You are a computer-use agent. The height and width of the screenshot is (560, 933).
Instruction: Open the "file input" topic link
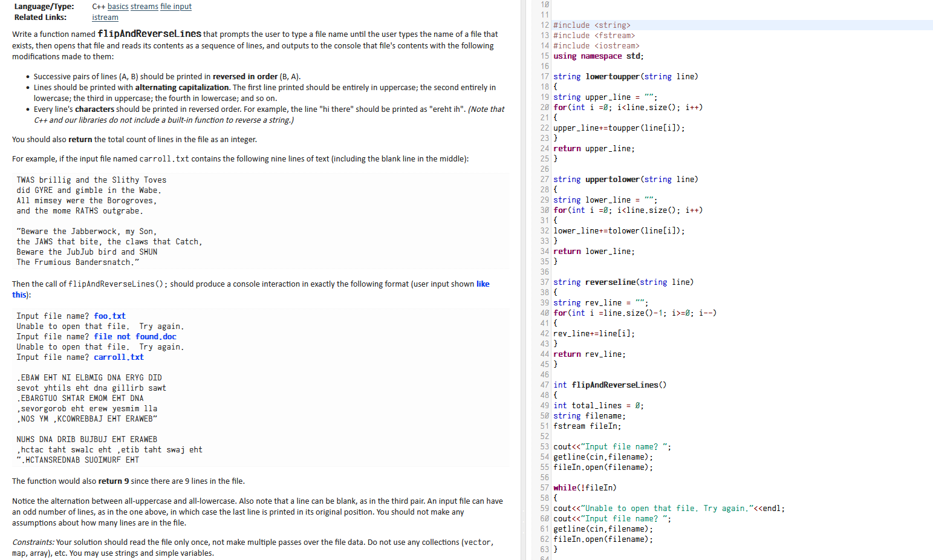(175, 7)
